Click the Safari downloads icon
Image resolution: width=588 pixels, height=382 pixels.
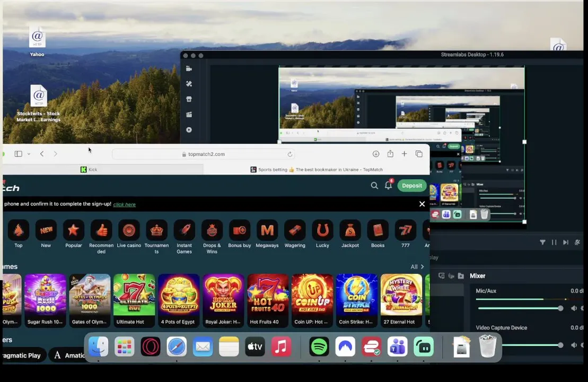376,154
